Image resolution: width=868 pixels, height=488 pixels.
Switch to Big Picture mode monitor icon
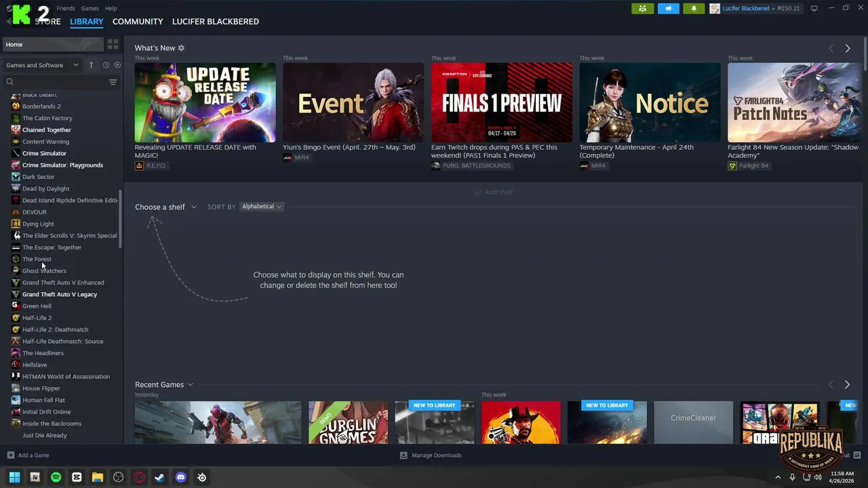tap(814, 8)
